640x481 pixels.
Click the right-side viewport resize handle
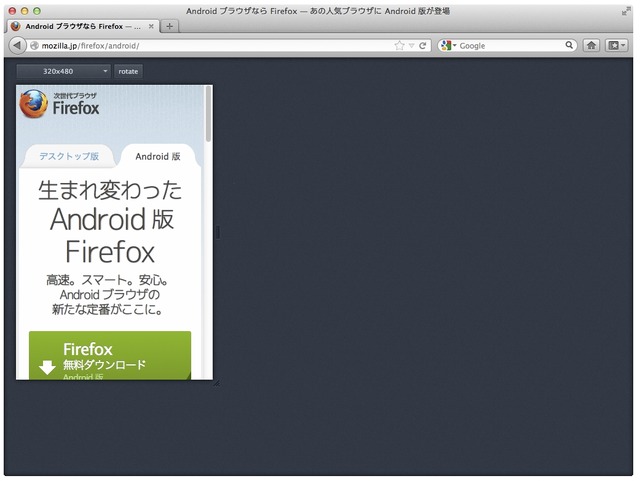click(x=218, y=232)
